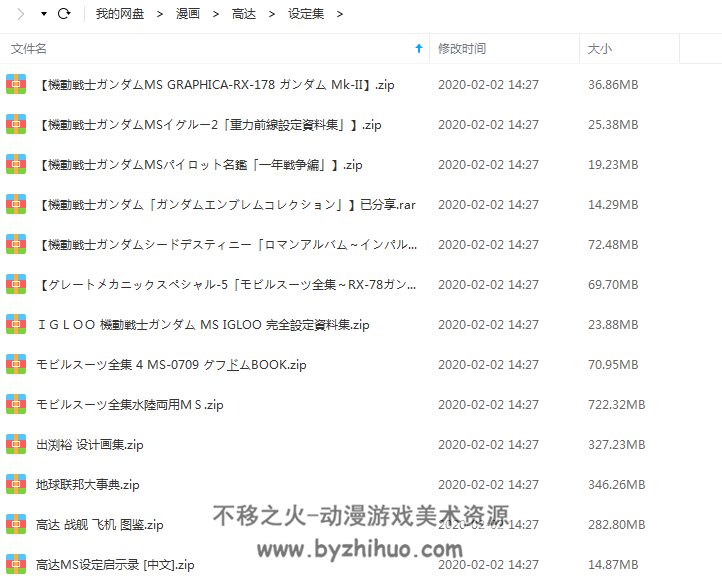Click archive icon of GRAPHICA-RX-178 zip file
This screenshot has width=722, height=581.
click(16, 84)
